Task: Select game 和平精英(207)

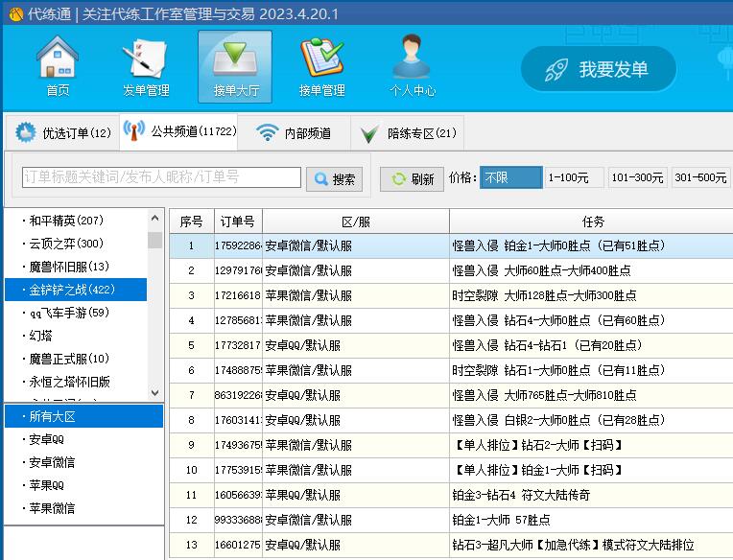Action: pos(76,220)
